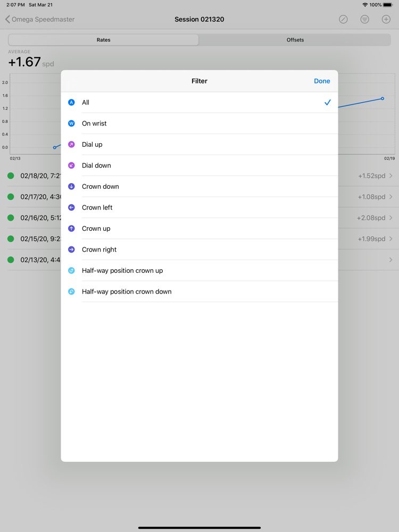This screenshot has height=532, width=399.
Task: Expand the 02/13/20 entry chevron
Action: tap(391, 260)
